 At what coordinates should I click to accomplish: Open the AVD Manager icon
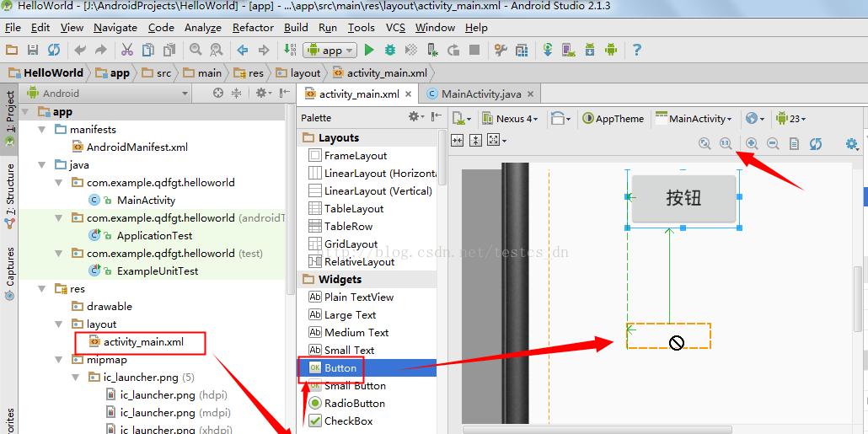569,50
